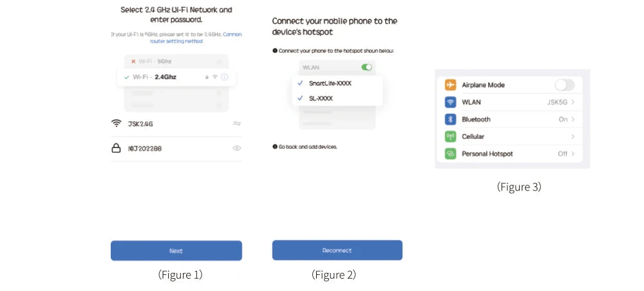Viewport: 644px width, 291px height.
Task: Turn off the green WLAN switch
Action: [x=366, y=67]
